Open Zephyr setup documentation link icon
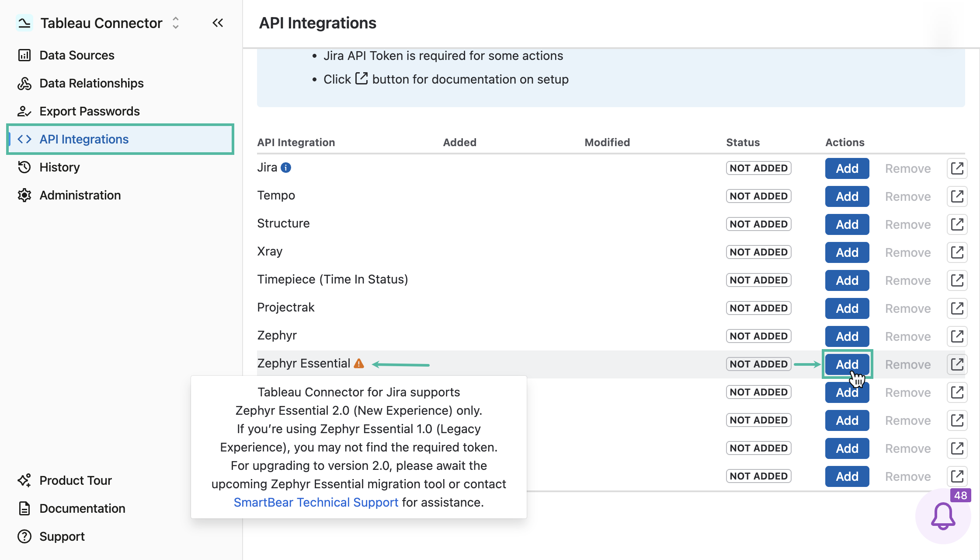980x560 pixels. pyautogui.click(x=957, y=336)
